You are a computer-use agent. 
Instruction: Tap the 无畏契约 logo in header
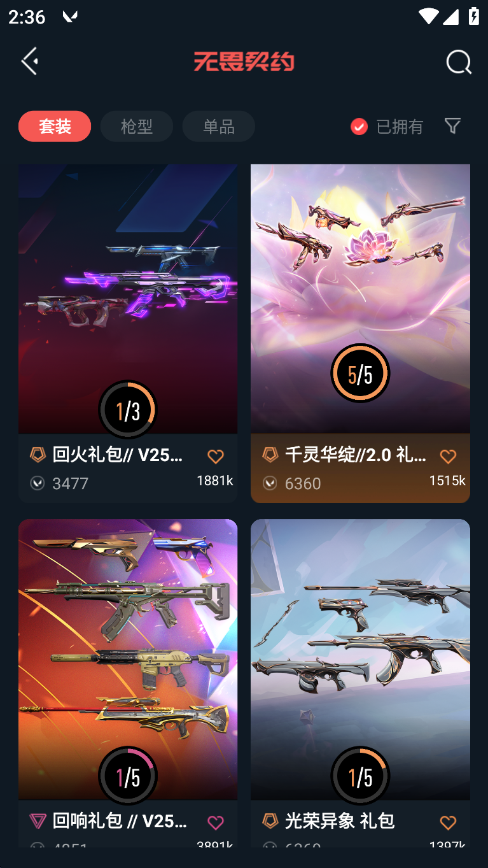[x=244, y=62]
